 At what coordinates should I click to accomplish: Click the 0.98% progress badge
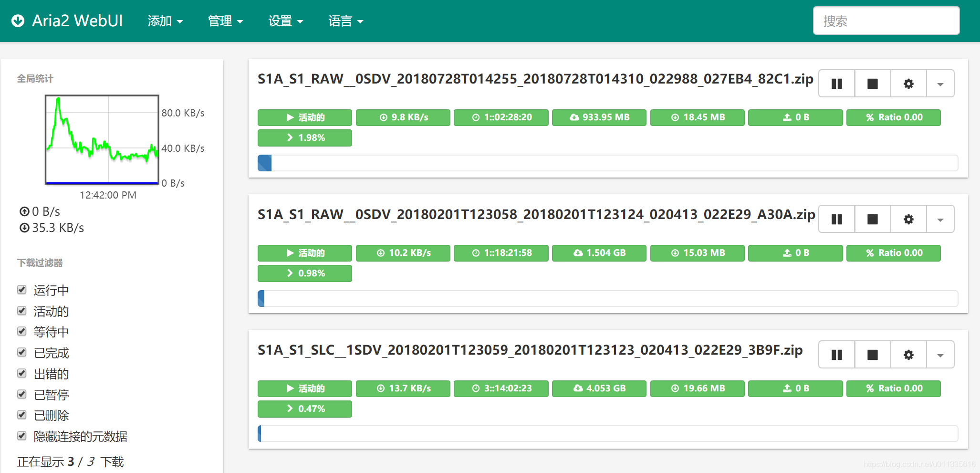click(x=305, y=273)
